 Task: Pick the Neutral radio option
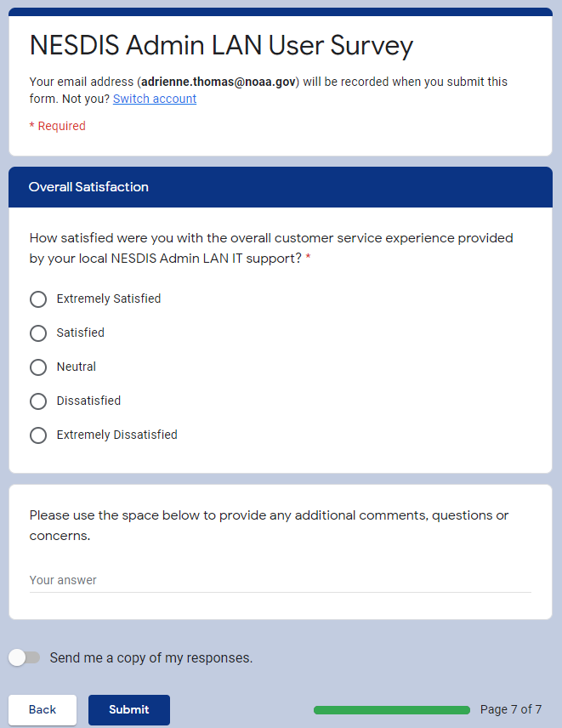pos(38,367)
